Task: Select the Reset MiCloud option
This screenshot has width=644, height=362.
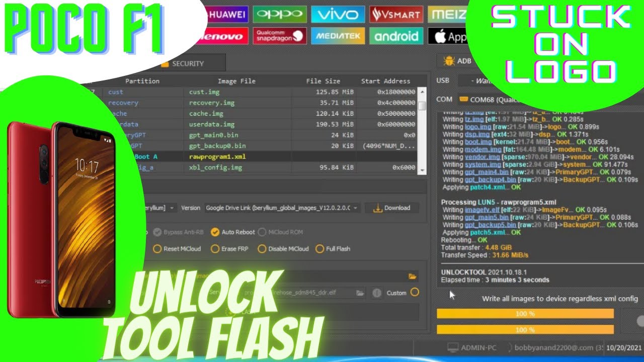Action: pyautogui.click(x=157, y=249)
